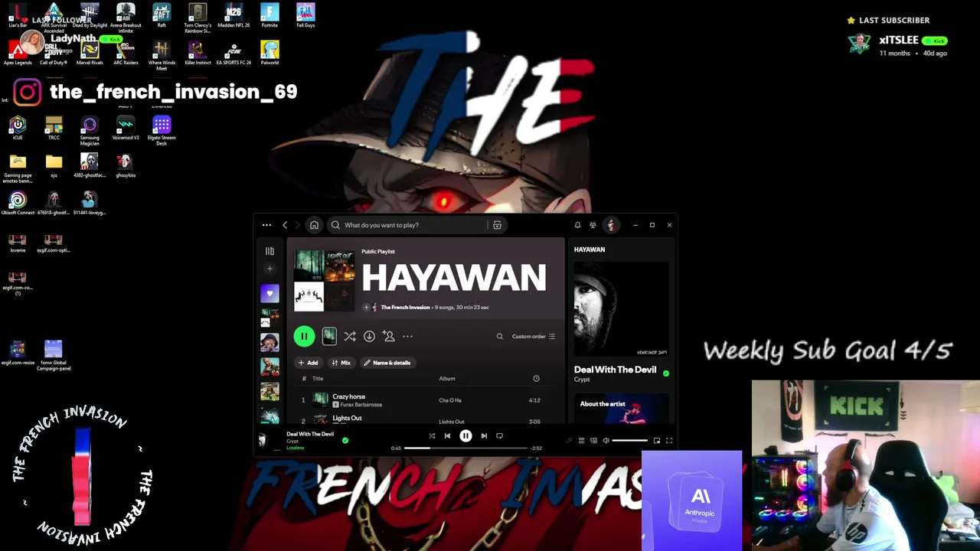The width and height of the screenshot is (980, 551).
Task: Launch the Samsung Magician shortcut
Action: tap(90, 131)
